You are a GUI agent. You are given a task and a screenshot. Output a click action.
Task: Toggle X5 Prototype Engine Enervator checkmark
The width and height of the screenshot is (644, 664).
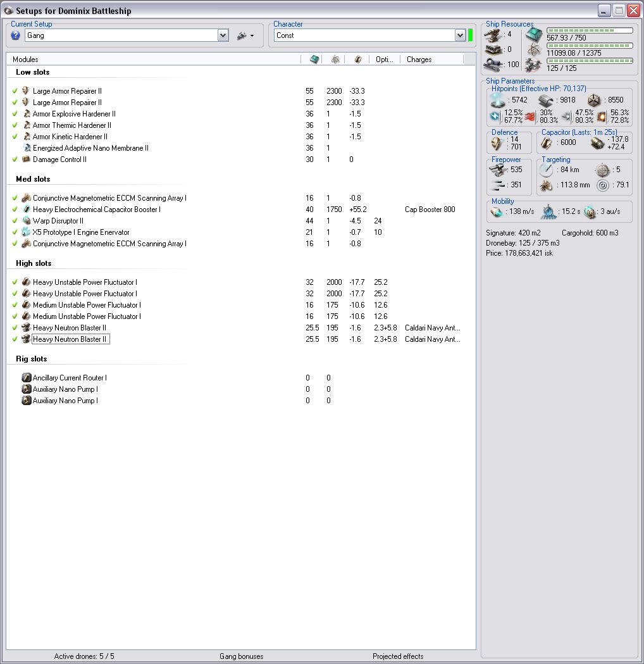click(x=15, y=232)
